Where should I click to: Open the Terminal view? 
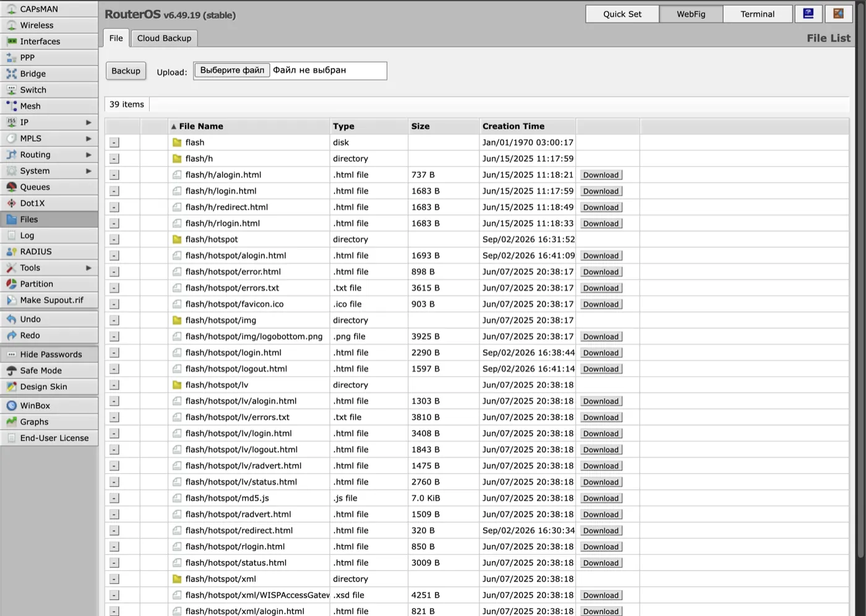[758, 14]
